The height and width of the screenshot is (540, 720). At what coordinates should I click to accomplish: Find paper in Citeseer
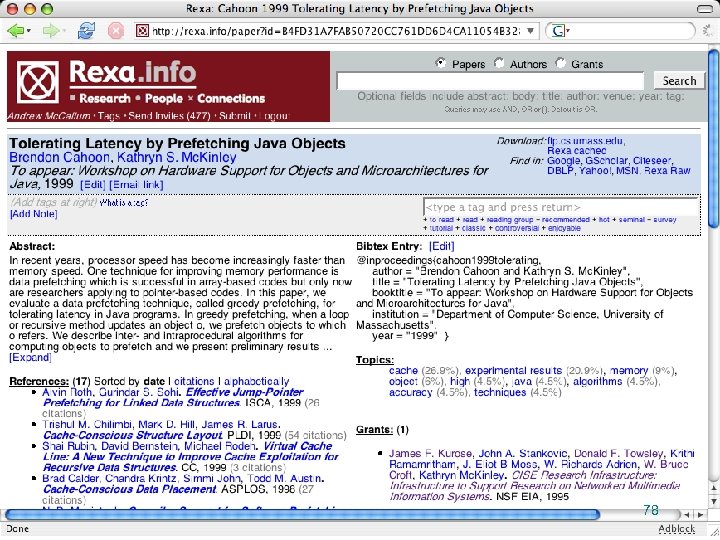click(652, 161)
